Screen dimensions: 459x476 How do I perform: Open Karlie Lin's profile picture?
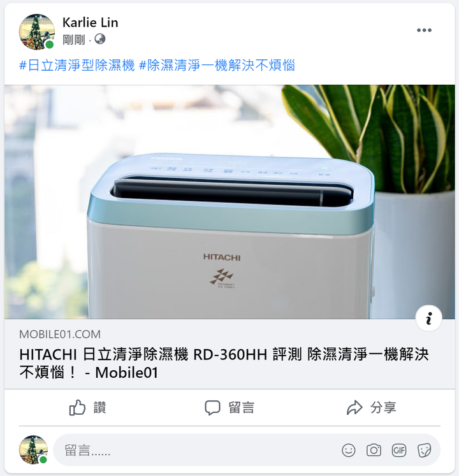pyautogui.click(x=37, y=32)
